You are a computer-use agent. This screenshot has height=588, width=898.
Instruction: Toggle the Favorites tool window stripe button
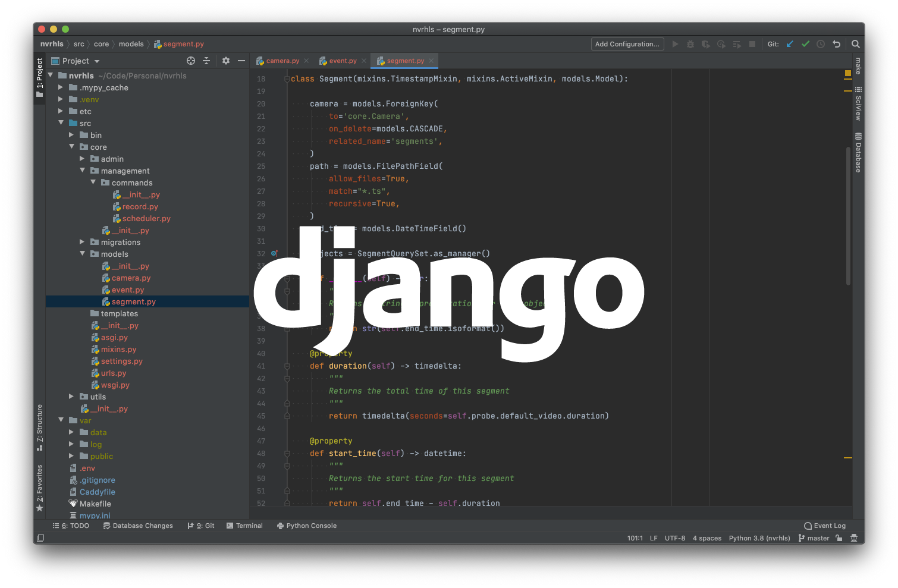(40, 488)
